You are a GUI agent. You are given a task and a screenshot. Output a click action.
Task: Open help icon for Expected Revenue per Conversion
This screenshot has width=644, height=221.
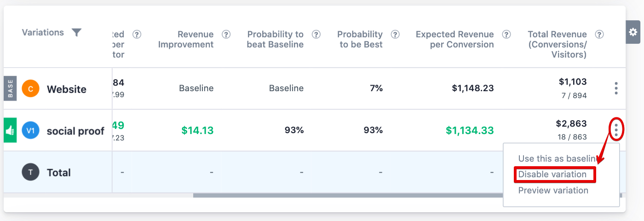point(506,35)
